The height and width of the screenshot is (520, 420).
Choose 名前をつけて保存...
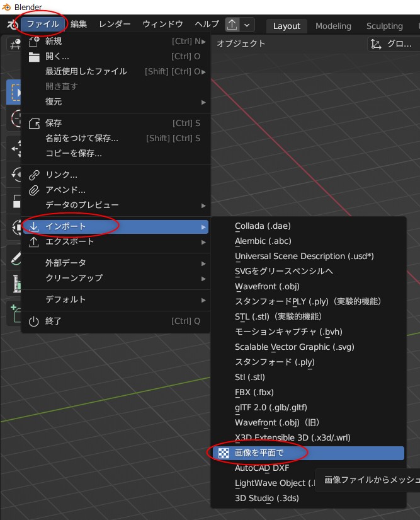point(116,138)
